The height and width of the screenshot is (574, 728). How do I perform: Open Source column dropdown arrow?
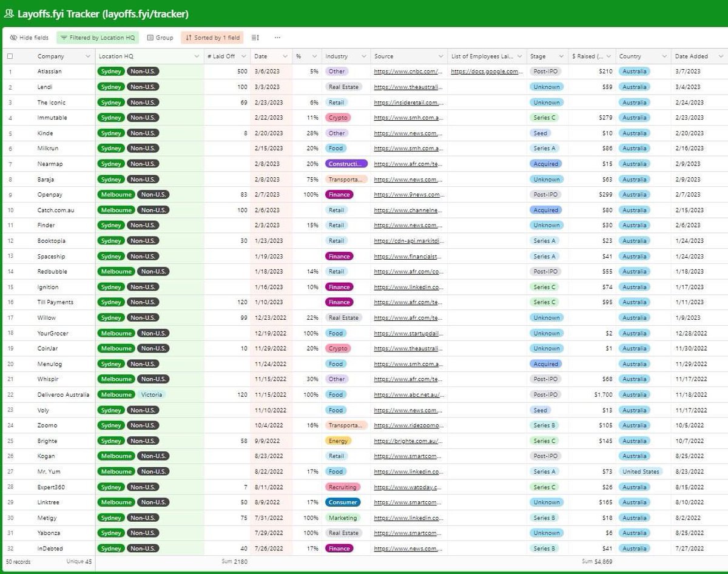click(441, 56)
